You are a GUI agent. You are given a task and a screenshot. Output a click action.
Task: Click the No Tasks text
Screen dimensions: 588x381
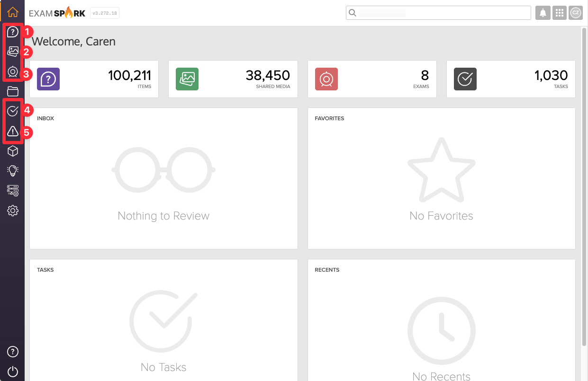pyautogui.click(x=163, y=367)
